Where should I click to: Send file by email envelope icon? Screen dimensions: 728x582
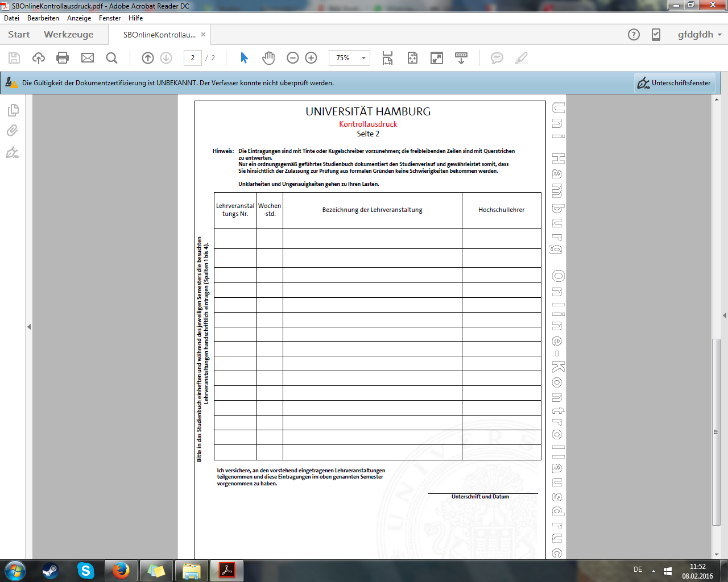pos(88,58)
